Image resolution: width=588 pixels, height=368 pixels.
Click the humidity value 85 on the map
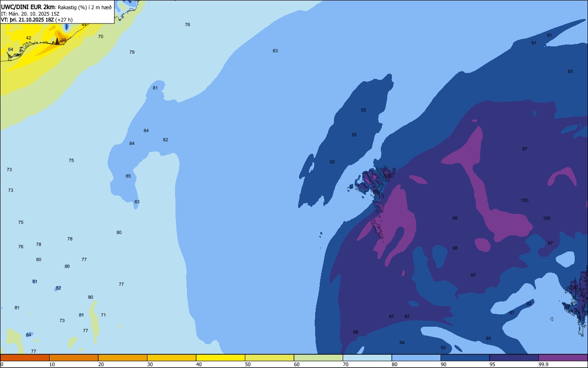(128, 176)
